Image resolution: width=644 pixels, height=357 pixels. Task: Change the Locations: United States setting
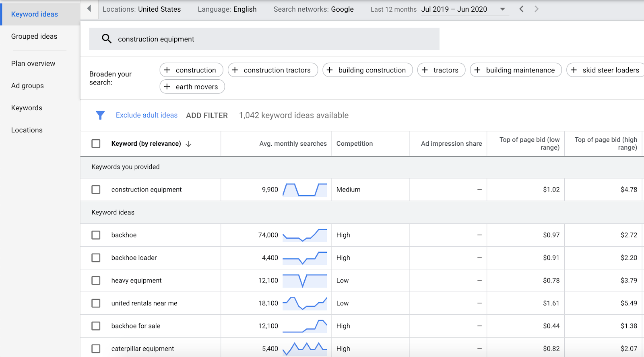[x=141, y=9]
